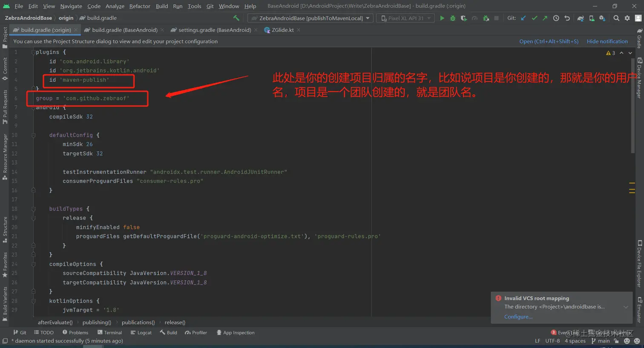Open the Gradle tool window on right edge
This screenshot has width=644, height=348.
(x=639, y=38)
